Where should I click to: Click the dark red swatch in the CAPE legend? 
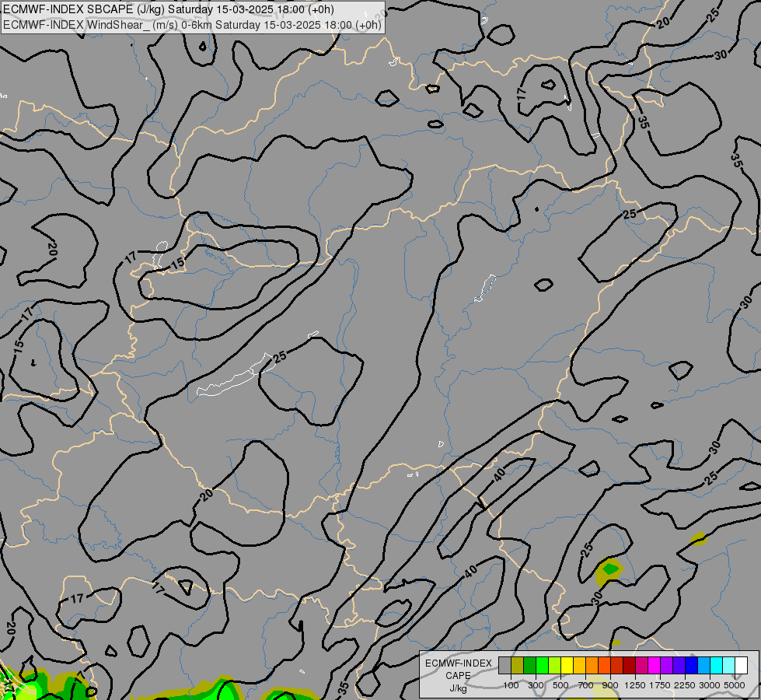point(629,665)
